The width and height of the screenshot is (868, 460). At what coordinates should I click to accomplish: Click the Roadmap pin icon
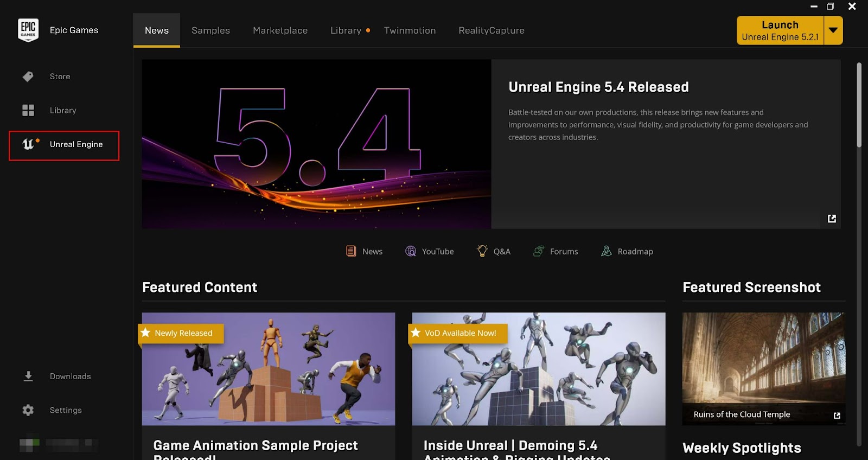point(606,251)
